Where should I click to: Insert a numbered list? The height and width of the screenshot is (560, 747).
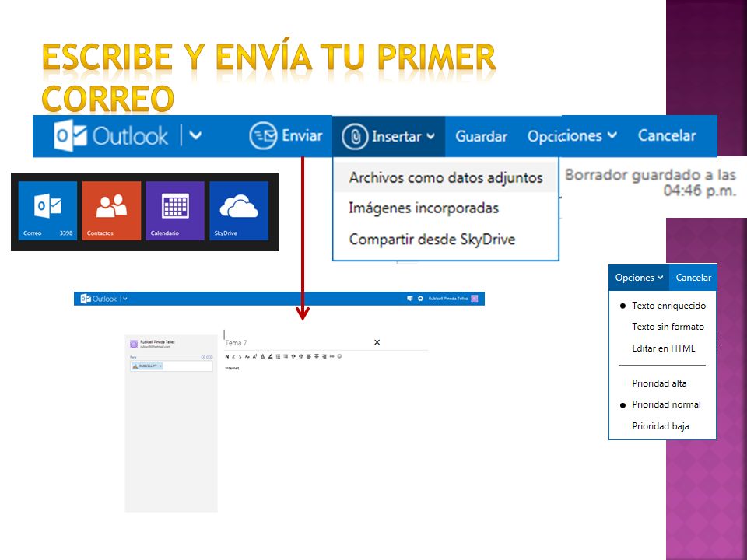coord(286,357)
